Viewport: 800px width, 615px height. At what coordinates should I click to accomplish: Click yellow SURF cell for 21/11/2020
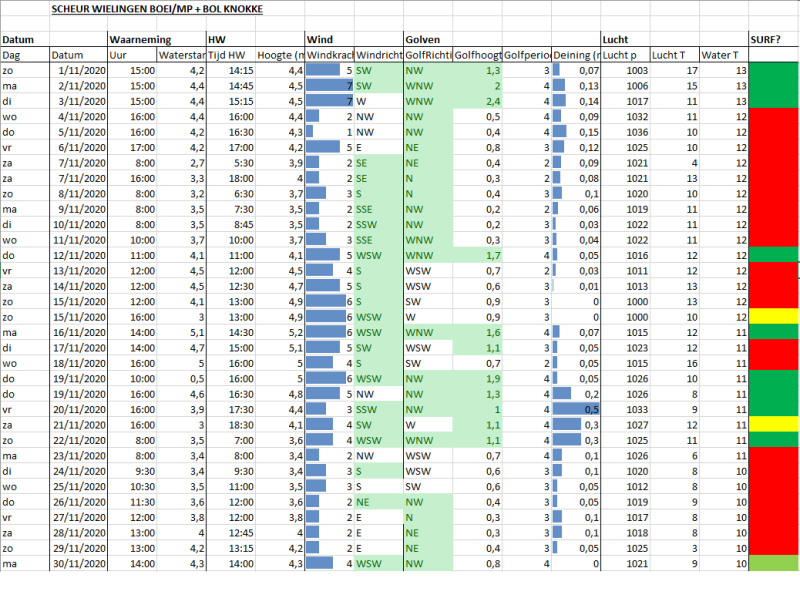pyautogui.click(x=773, y=425)
